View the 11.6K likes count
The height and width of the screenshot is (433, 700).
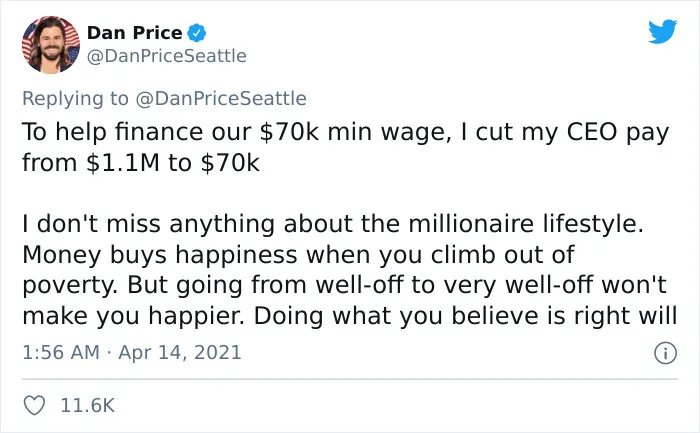[x=88, y=405]
